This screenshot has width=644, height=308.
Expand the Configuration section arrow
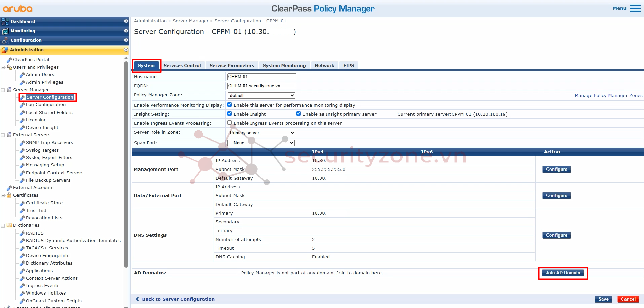[126, 40]
